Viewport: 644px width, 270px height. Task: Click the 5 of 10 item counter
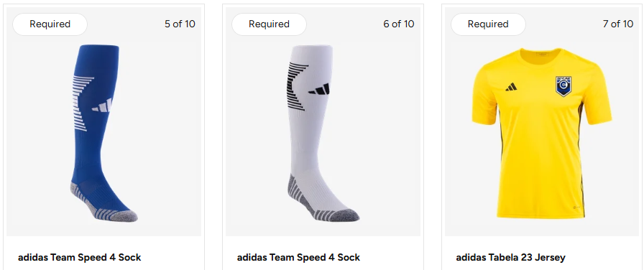180,24
